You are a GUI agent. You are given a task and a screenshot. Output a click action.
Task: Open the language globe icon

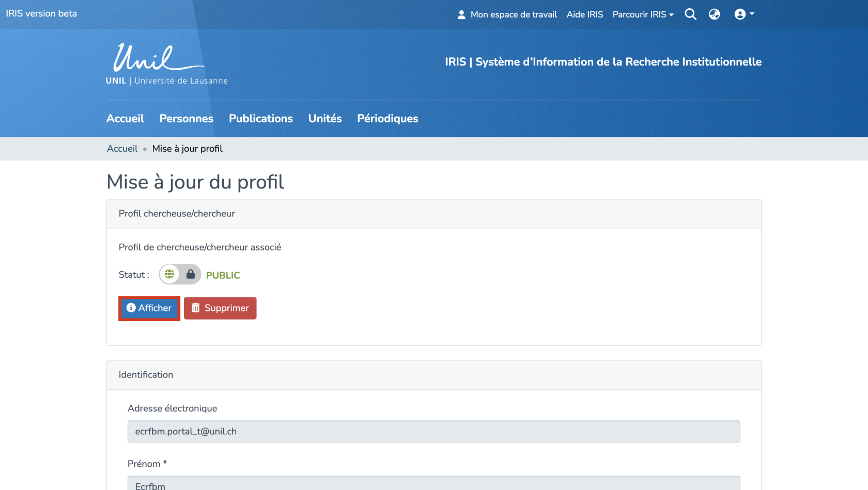coord(714,14)
